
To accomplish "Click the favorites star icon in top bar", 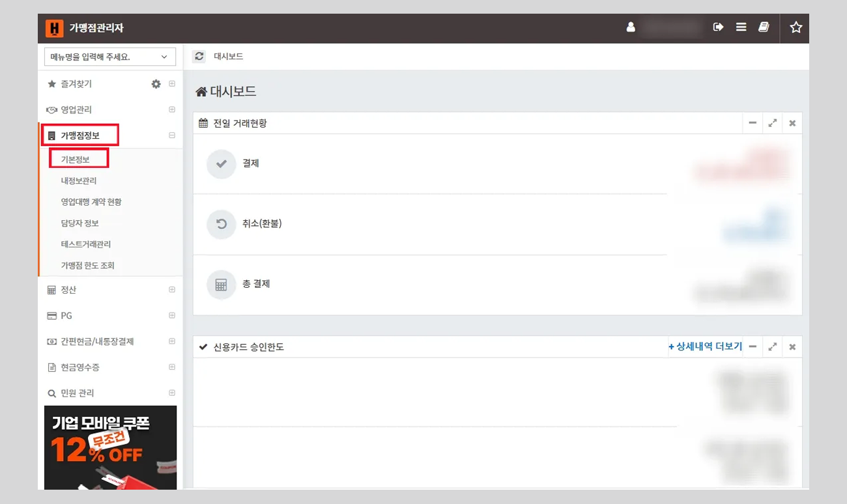I will pos(796,27).
